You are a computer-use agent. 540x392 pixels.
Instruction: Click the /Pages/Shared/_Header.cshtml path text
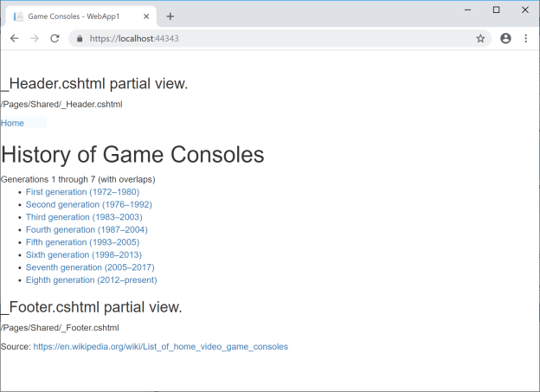[61, 105]
